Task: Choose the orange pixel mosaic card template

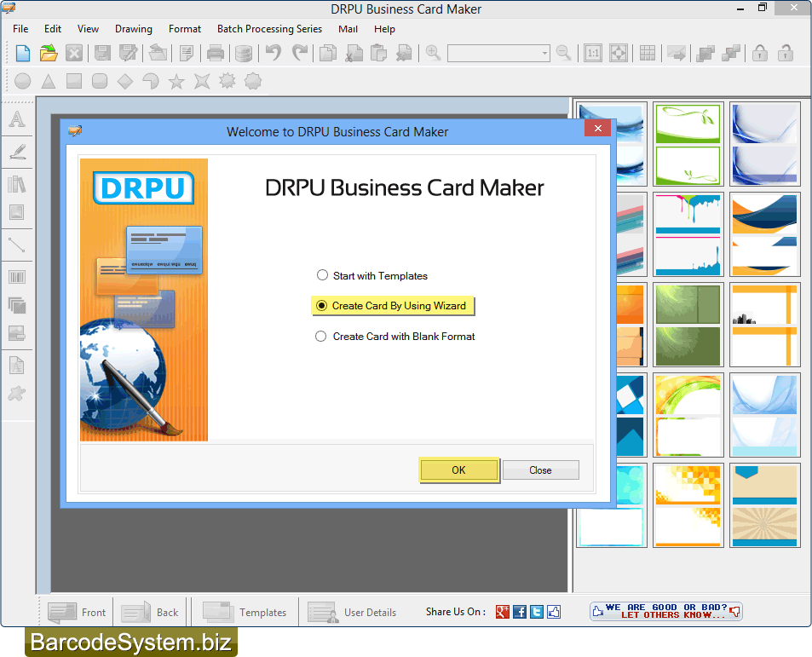Action: pos(688,505)
